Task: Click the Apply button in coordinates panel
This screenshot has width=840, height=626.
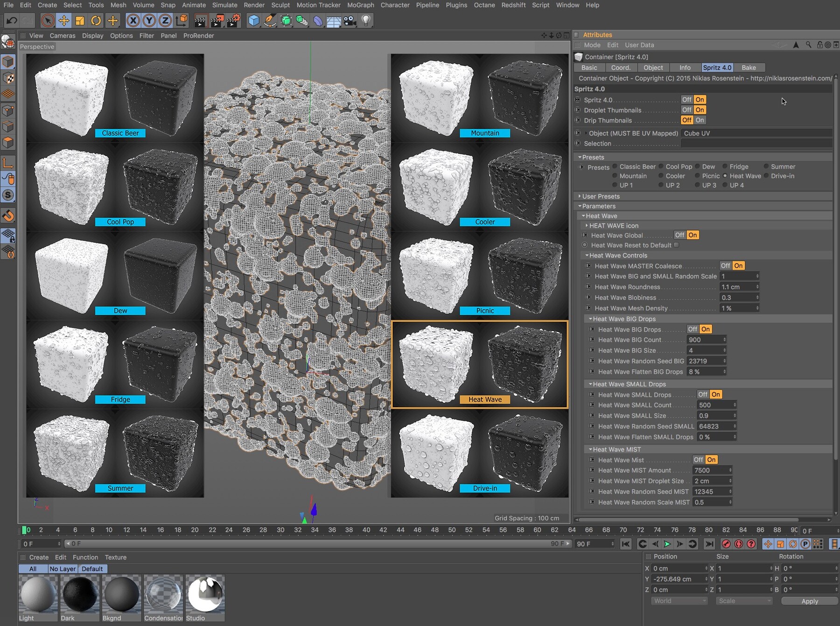Action: [809, 601]
